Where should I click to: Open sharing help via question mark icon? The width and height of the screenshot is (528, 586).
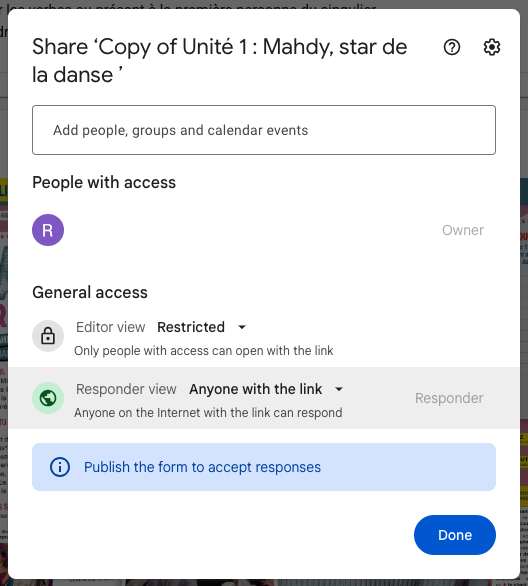pyautogui.click(x=452, y=47)
